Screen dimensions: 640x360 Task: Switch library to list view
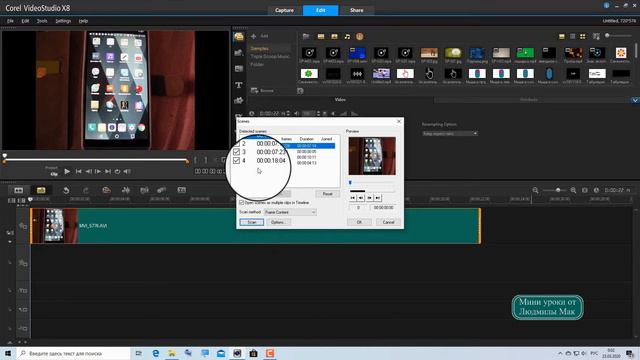click(x=573, y=37)
